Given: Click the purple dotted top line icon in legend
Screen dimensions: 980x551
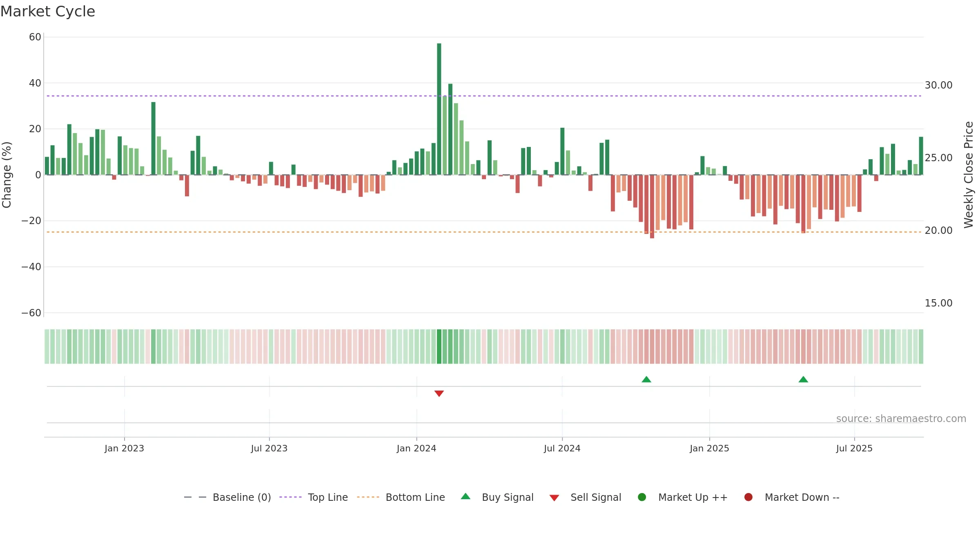Looking at the screenshot, I should [290, 497].
